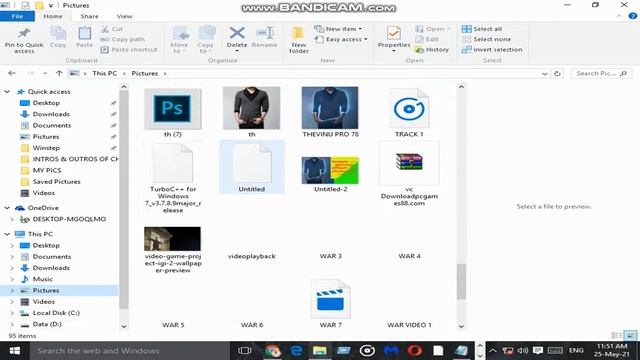Select the TurboC++ for Windows file

click(173, 178)
